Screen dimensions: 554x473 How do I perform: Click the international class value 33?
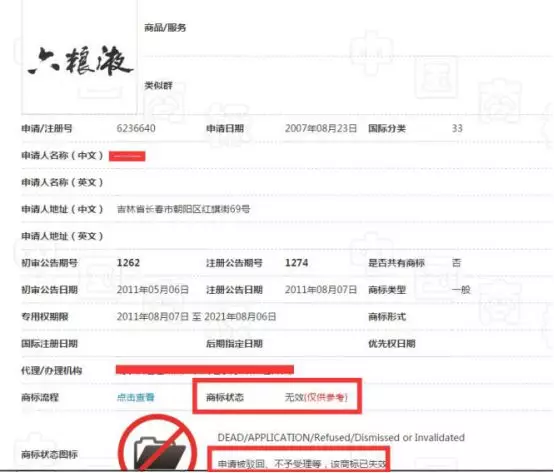tap(457, 128)
